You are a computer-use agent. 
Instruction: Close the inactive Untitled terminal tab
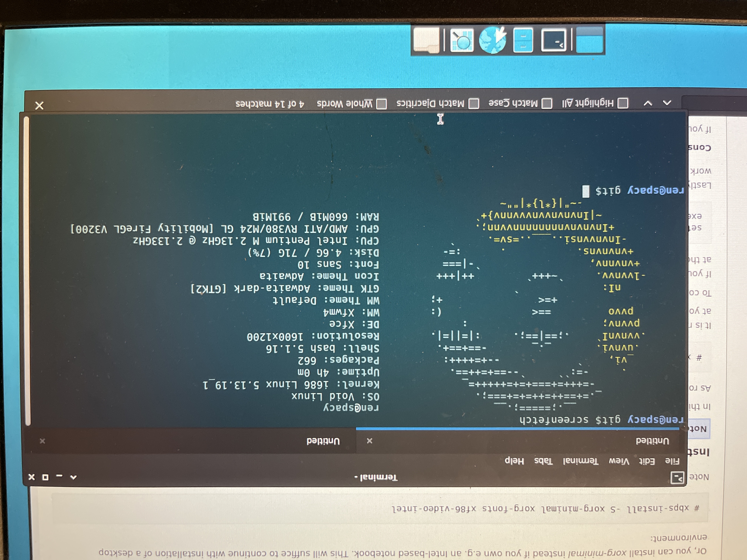[42, 441]
